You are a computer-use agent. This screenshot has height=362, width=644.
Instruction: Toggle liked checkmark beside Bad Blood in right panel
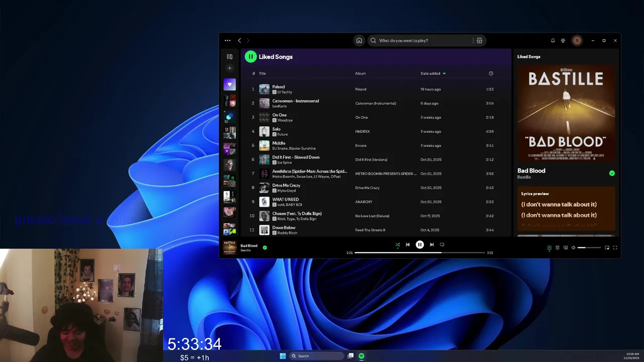tap(612, 173)
